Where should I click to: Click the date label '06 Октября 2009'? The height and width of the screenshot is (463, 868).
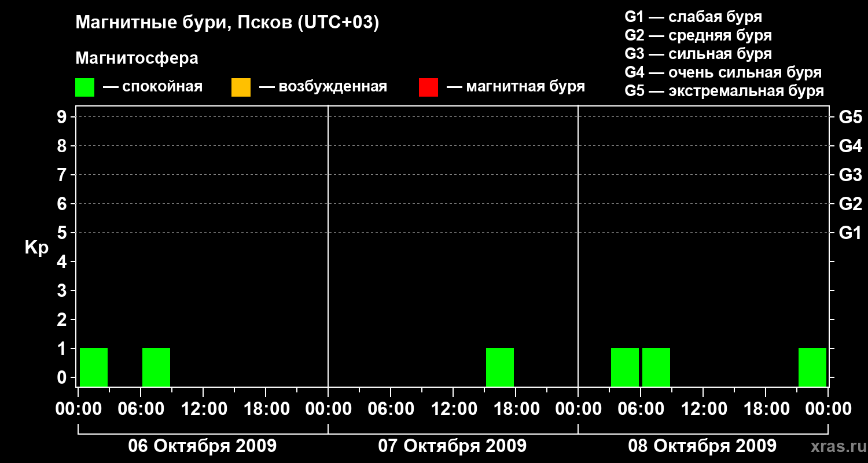(x=203, y=446)
